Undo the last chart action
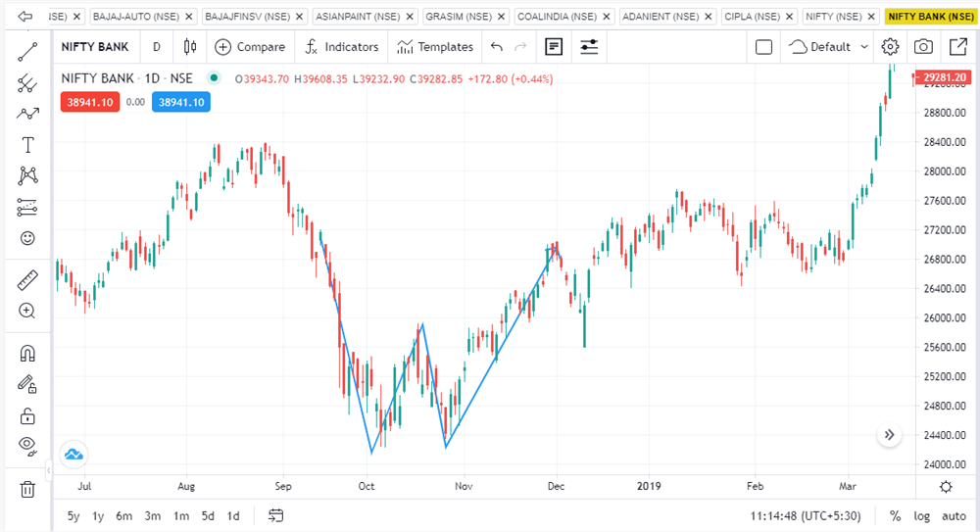The height and width of the screenshot is (532, 980). 497,47
